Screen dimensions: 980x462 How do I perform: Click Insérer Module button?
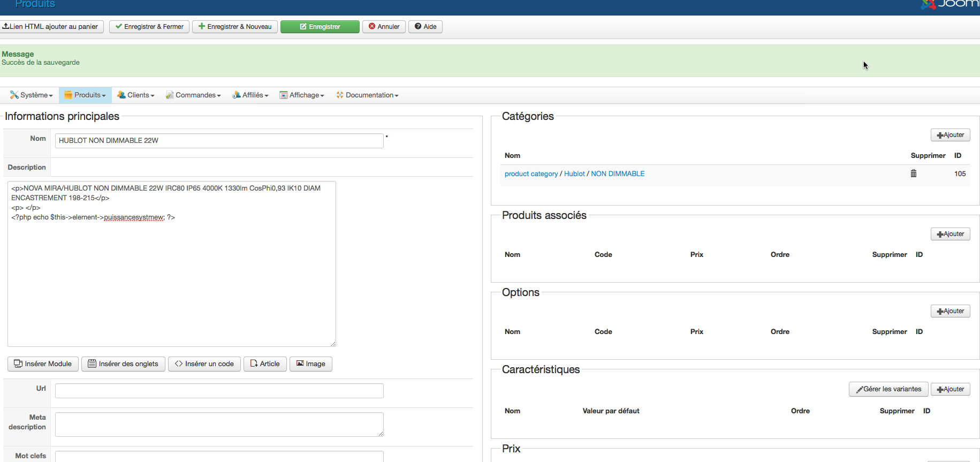(x=43, y=364)
